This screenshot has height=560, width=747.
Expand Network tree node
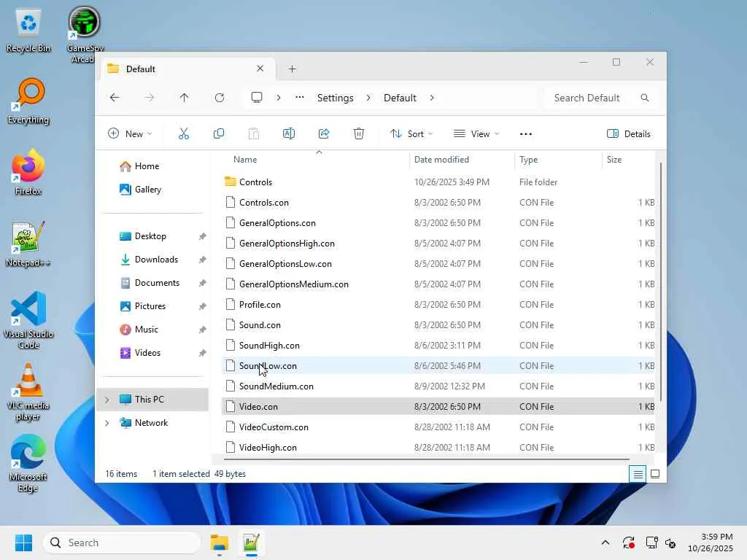tap(107, 423)
